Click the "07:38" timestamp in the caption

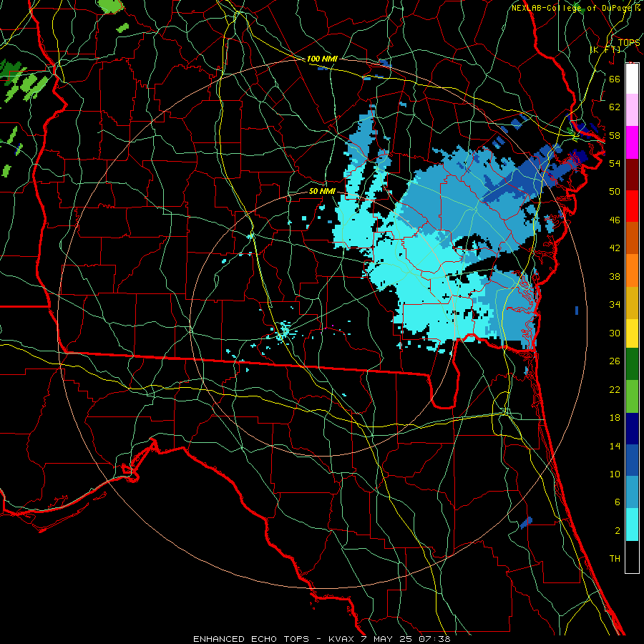pyautogui.click(x=434, y=639)
